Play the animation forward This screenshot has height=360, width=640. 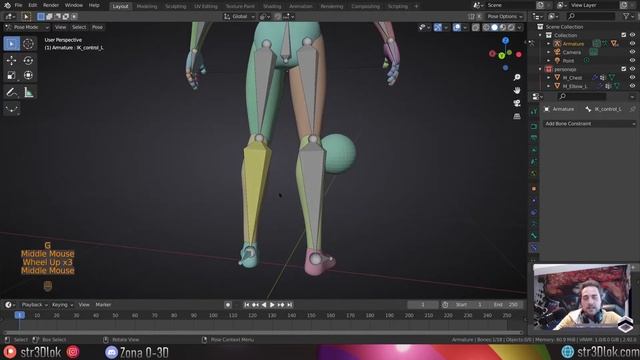(272, 305)
